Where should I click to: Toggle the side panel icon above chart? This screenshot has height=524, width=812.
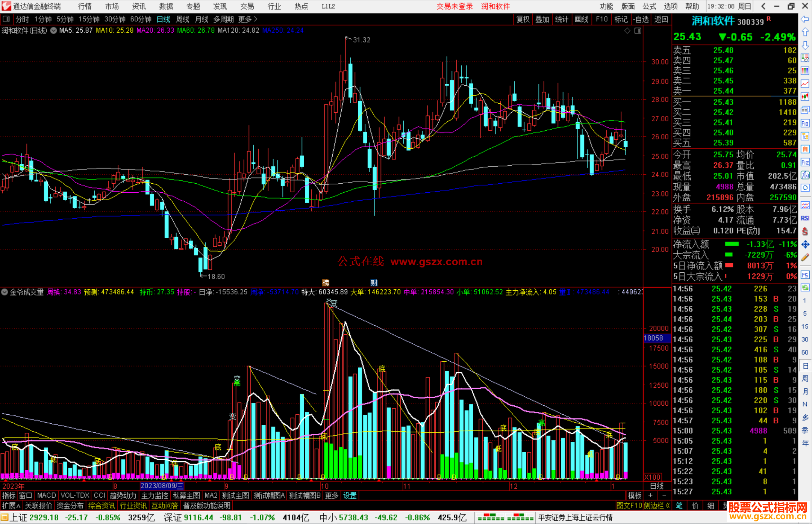click(638, 31)
